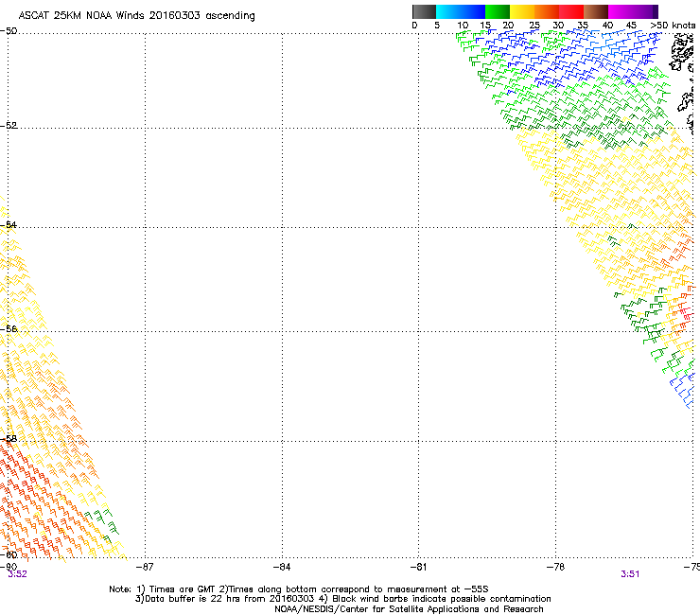Pick the red 30-35 knots color segment

(x=571, y=11)
